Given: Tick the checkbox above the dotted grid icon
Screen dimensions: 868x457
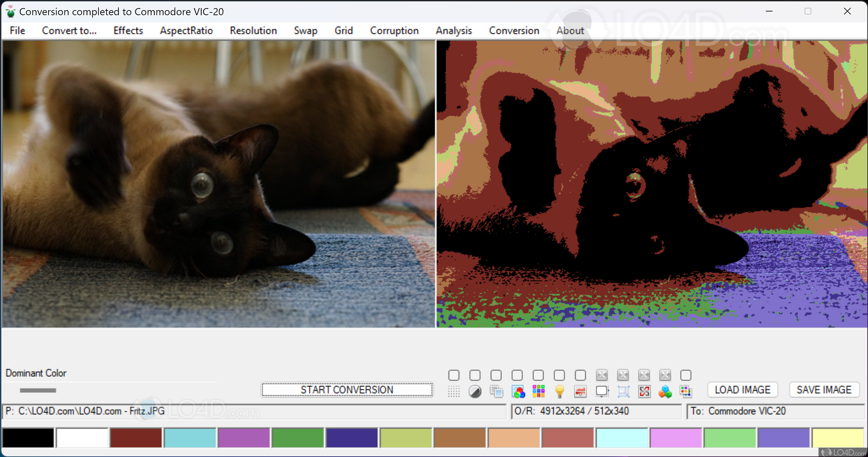Looking at the screenshot, I should (x=454, y=375).
